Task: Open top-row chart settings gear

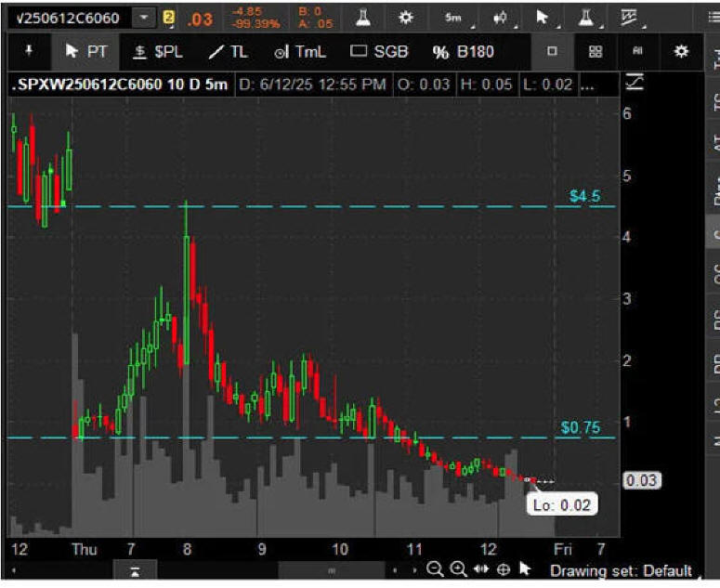Action: pyautogui.click(x=405, y=18)
